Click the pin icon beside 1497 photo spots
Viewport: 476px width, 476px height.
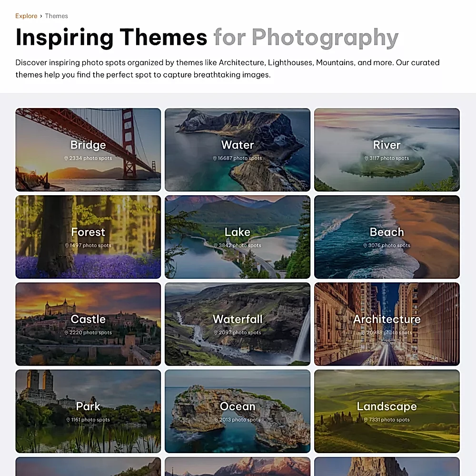tap(67, 246)
